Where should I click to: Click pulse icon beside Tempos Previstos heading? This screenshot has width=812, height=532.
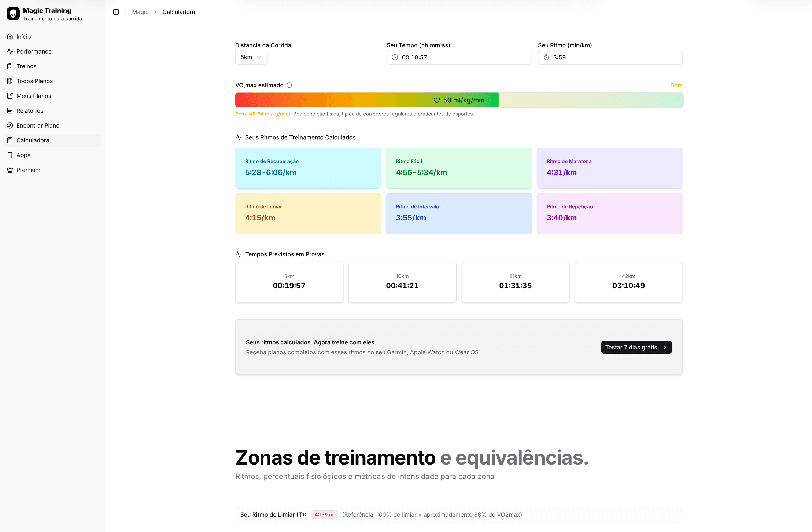(x=239, y=254)
